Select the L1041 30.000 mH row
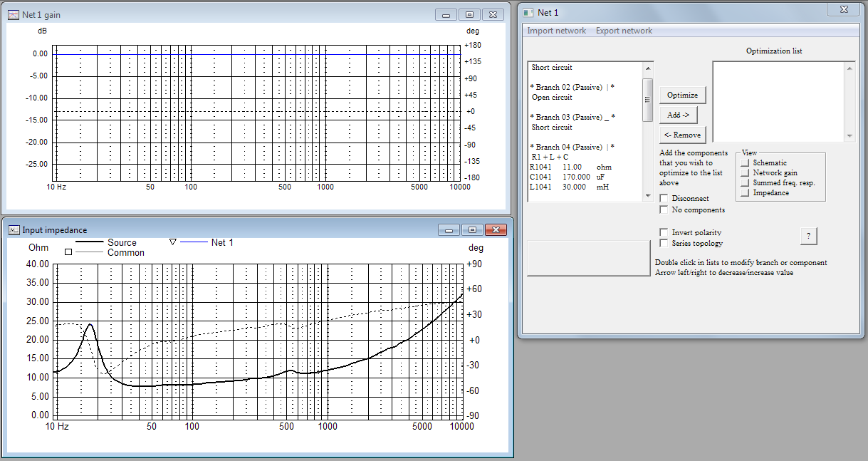This screenshot has width=868, height=461. pos(585,187)
